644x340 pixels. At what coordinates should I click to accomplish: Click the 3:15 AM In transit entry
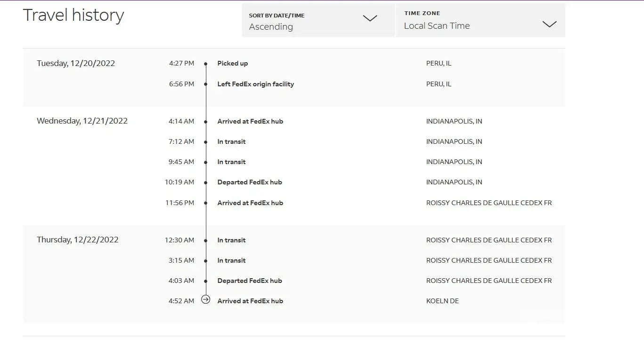pos(231,260)
